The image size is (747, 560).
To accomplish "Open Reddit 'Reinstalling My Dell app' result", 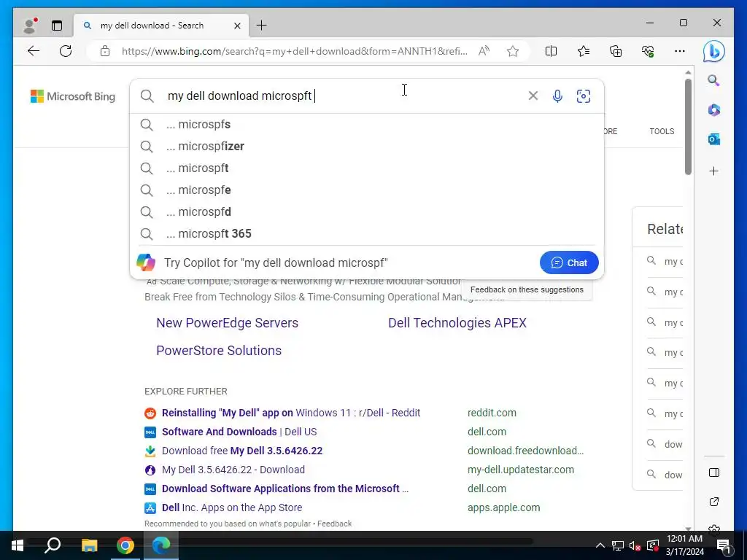I will point(291,413).
